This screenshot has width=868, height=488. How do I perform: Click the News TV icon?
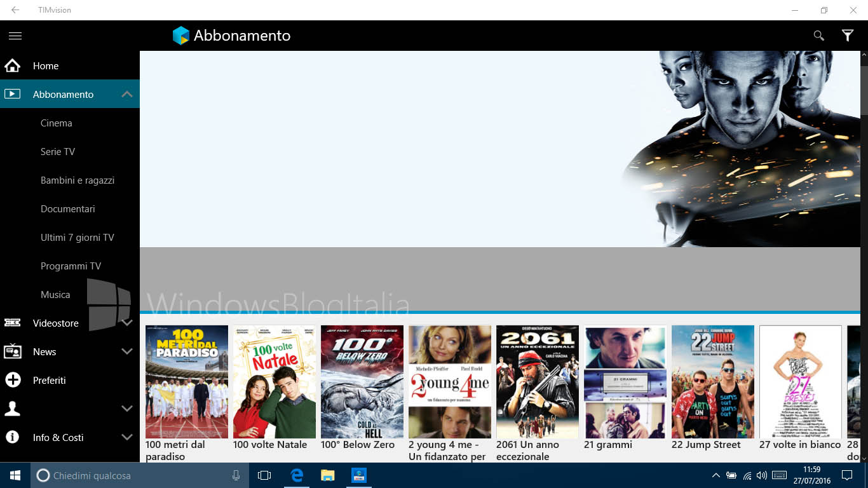coord(13,351)
